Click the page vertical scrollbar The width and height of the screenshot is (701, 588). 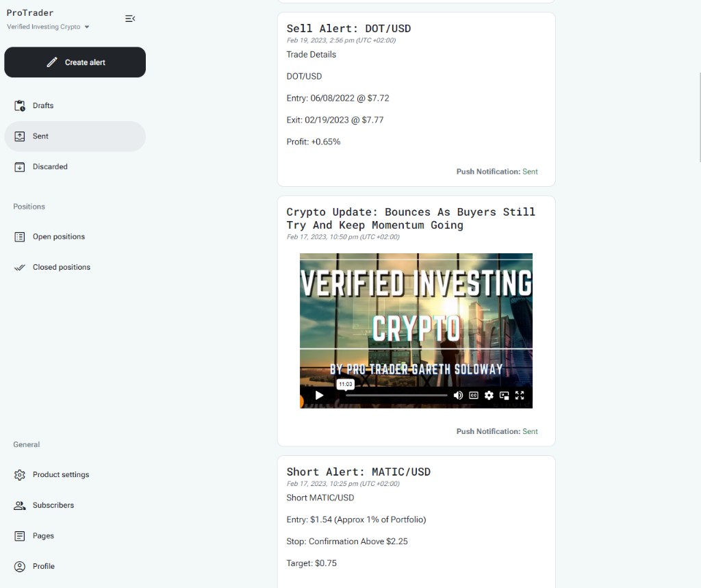699,117
